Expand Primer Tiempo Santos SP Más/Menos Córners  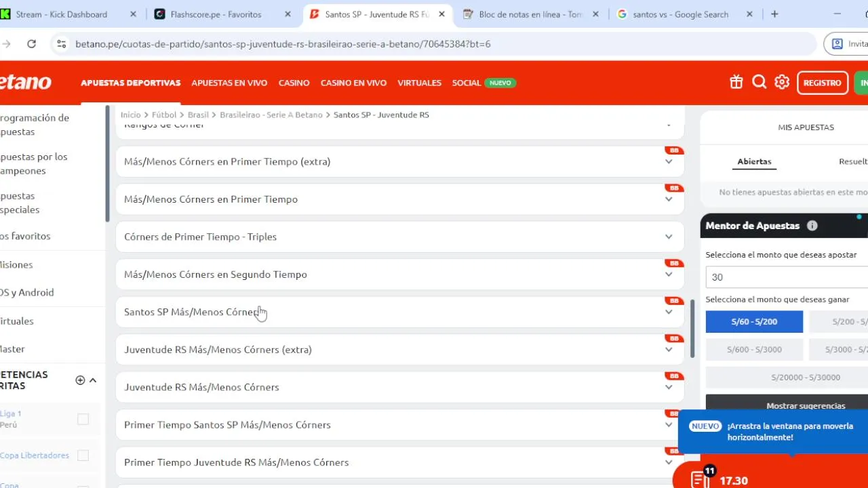pos(400,425)
